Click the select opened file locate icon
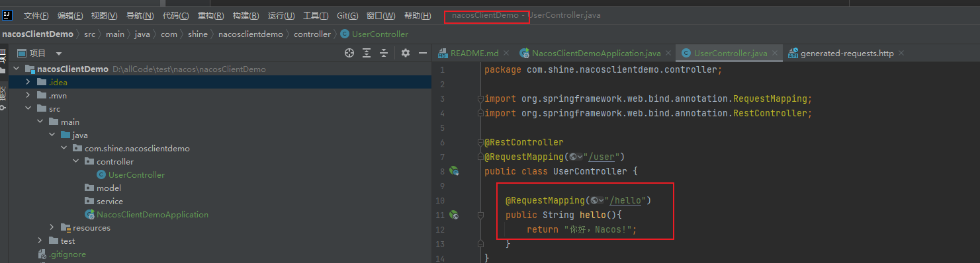 click(349, 53)
